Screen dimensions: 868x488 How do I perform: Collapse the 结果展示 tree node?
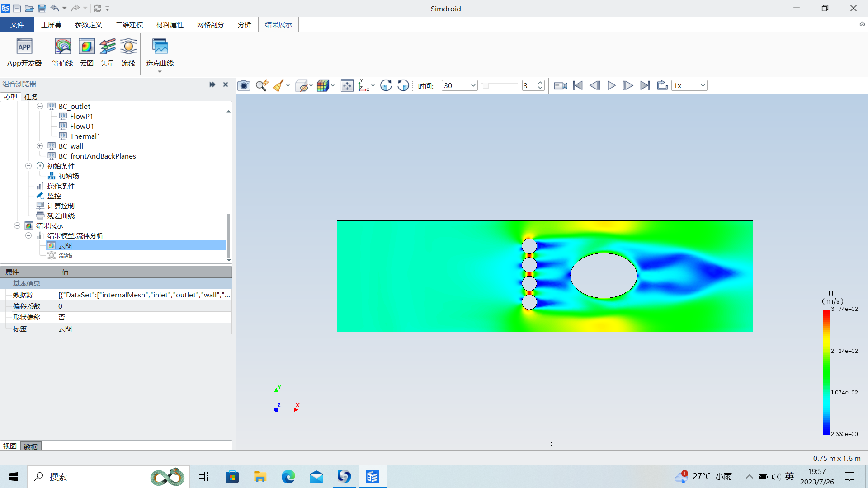[x=17, y=225]
